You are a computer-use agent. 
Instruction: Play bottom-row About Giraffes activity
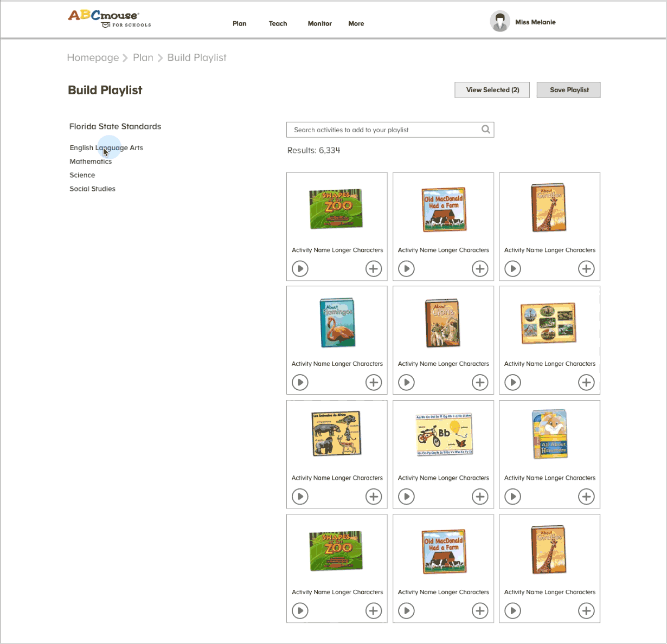coord(512,611)
